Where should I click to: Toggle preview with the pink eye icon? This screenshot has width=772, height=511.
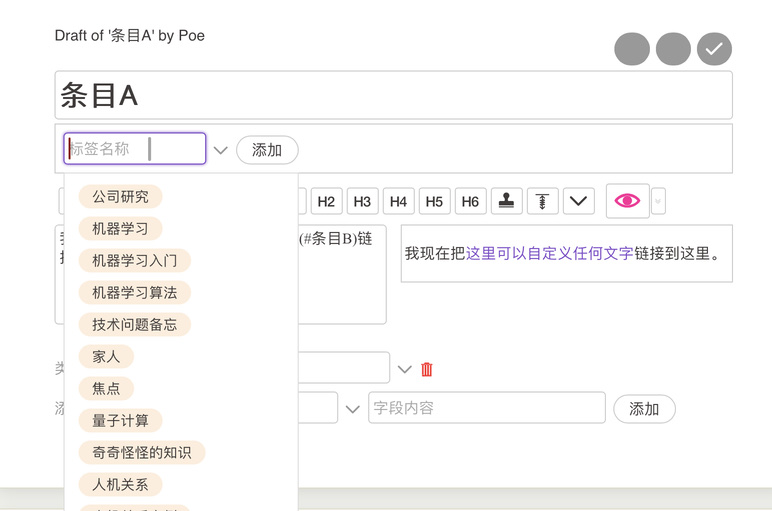coord(627,200)
